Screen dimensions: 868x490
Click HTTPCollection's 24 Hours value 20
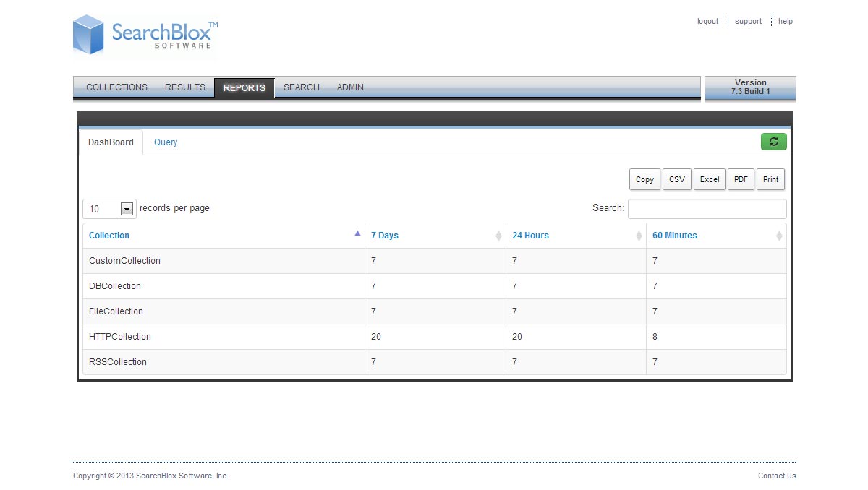[517, 337]
